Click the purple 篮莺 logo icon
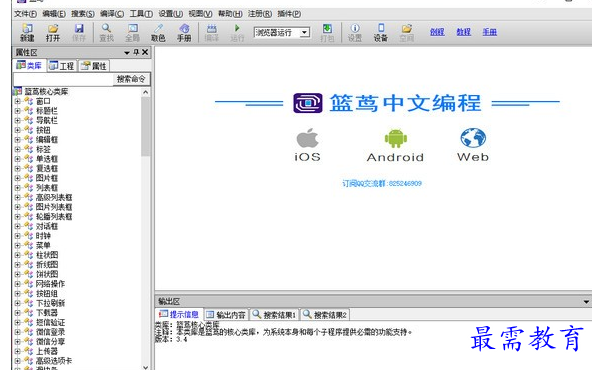The image size is (592, 370). [308, 103]
